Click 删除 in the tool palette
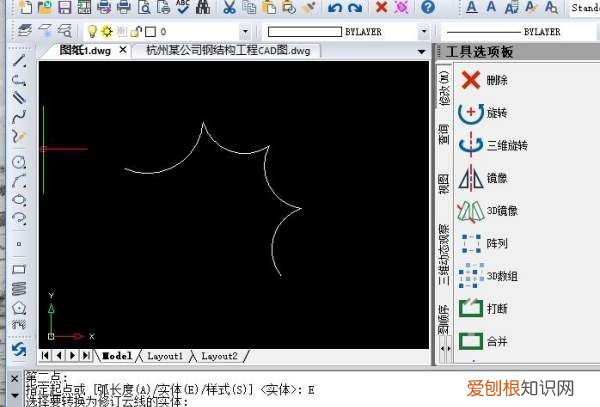 [484, 80]
